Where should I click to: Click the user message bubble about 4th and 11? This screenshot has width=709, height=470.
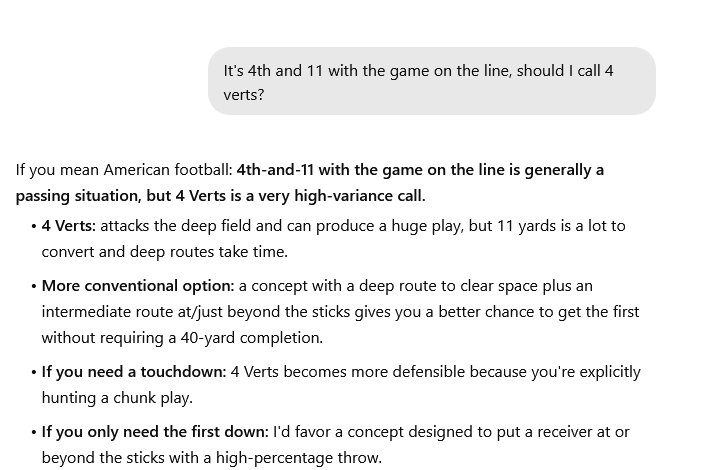click(432, 81)
